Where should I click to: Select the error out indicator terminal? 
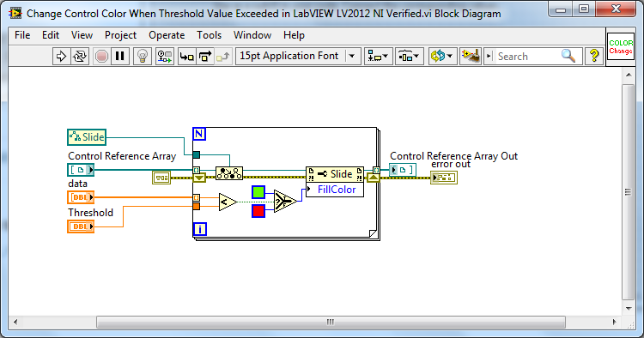pos(444,178)
